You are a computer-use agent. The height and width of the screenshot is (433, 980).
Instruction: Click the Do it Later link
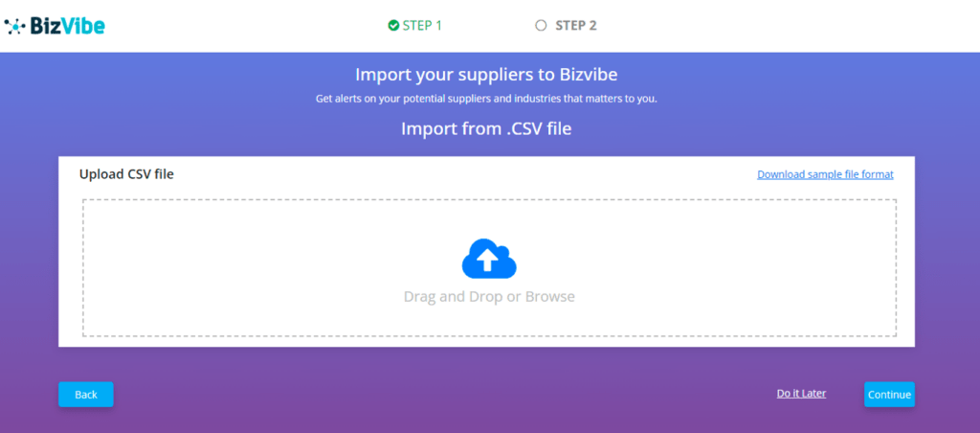(801, 394)
